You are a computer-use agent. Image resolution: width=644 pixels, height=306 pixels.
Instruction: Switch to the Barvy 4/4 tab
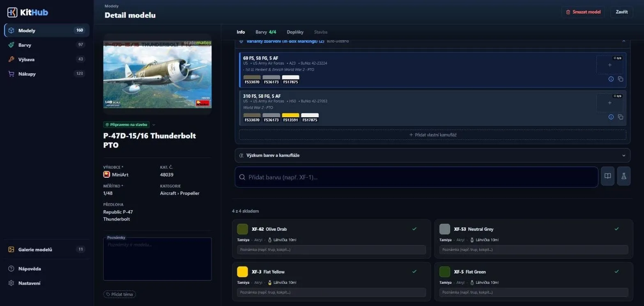pos(266,32)
